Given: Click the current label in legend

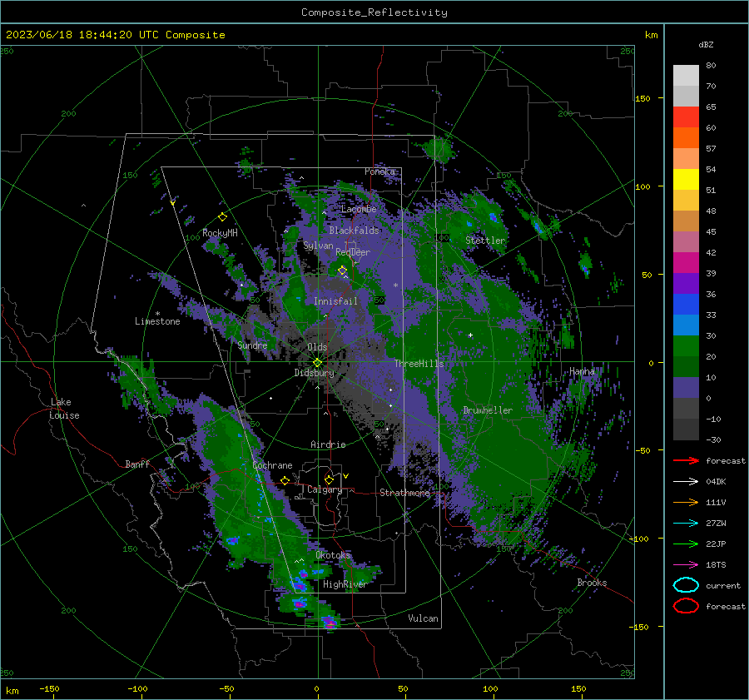Looking at the screenshot, I should click(723, 586).
